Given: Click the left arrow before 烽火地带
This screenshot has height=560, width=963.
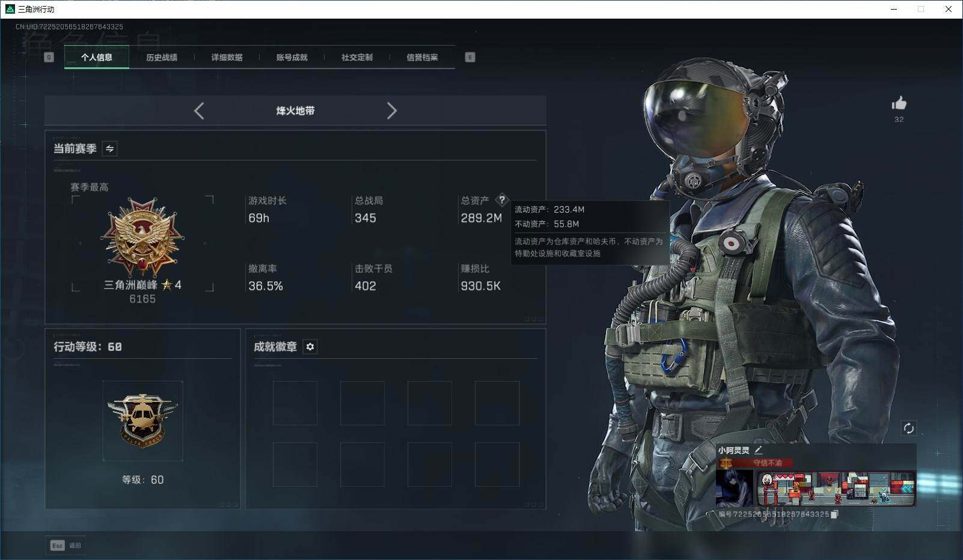Looking at the screenshot, I should coord(199,111).
